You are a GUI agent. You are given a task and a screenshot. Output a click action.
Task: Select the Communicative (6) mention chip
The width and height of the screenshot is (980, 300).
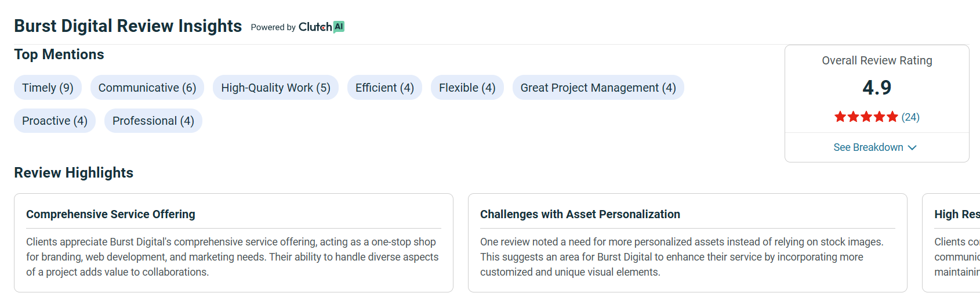[147, 88]
